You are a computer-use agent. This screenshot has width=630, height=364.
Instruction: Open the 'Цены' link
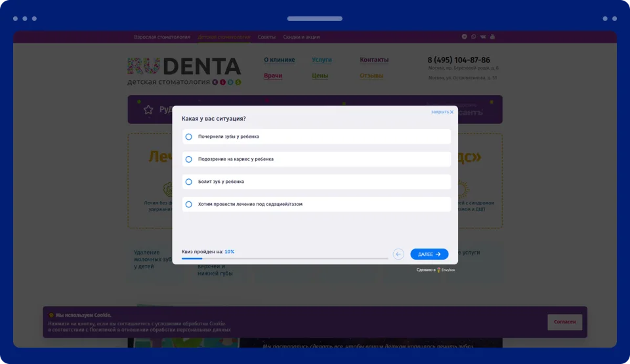click(320, 75)
